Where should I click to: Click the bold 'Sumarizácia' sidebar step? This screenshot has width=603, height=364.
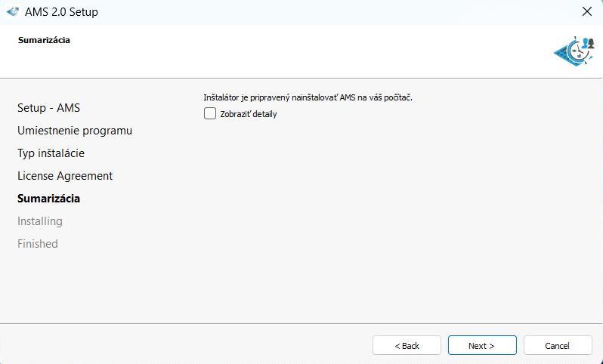48,199
